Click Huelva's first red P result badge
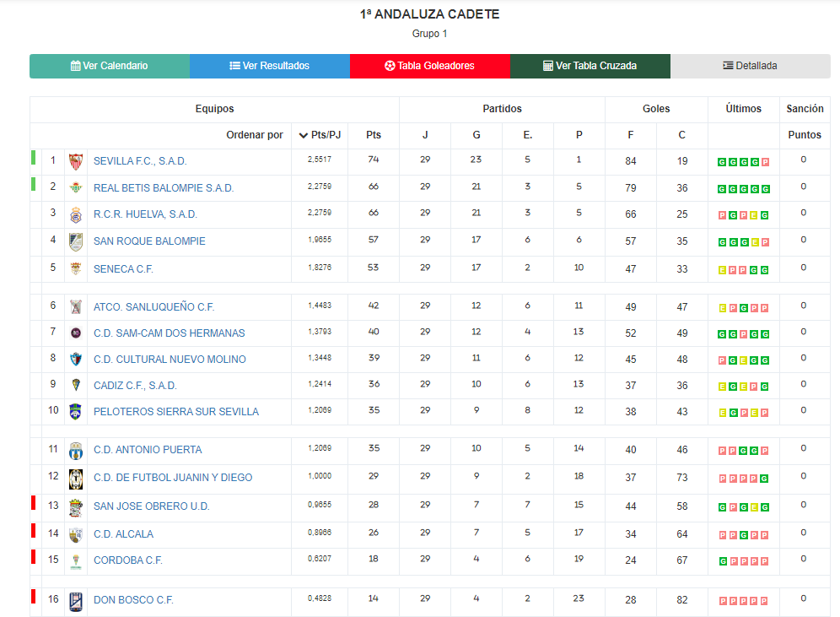 722,215
